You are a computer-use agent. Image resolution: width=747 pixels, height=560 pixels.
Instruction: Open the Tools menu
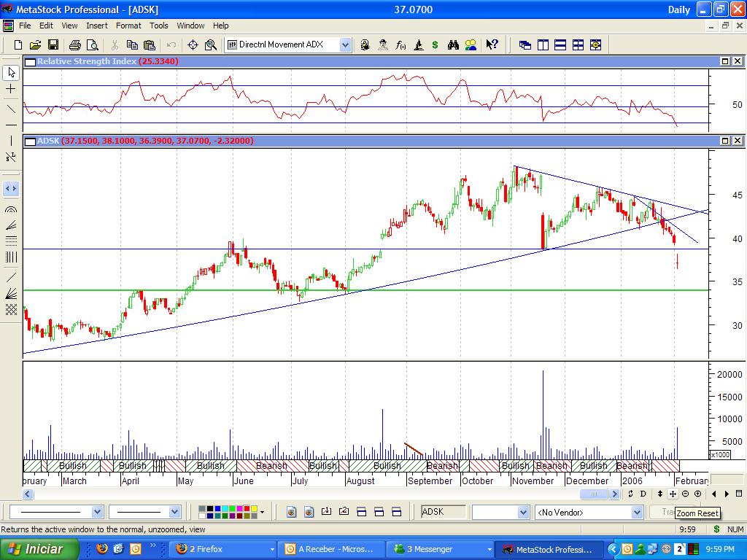(159, 26)
